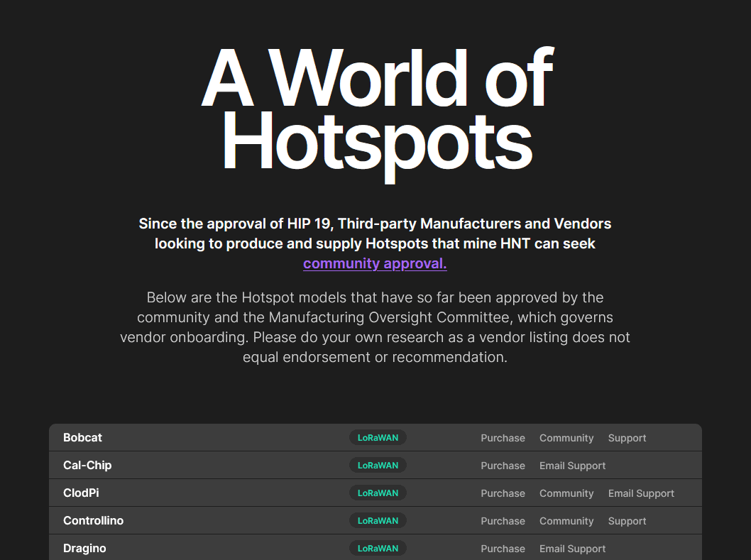Screen dimensions: 751x560
Task: Open the ClodPi Community link
Action: pos(566,493)
